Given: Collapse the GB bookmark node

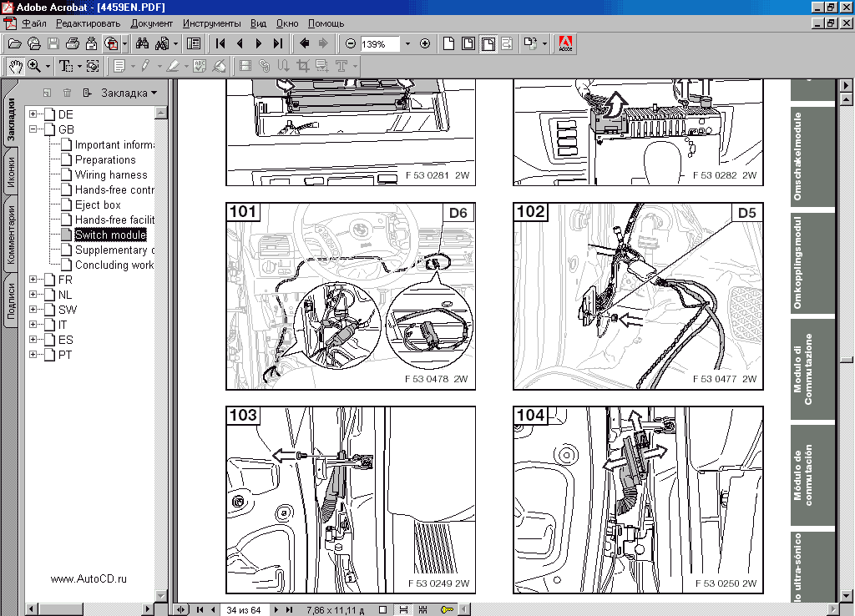Looking at the screenshot, I should pyautogui.click(x=33, y=129).
